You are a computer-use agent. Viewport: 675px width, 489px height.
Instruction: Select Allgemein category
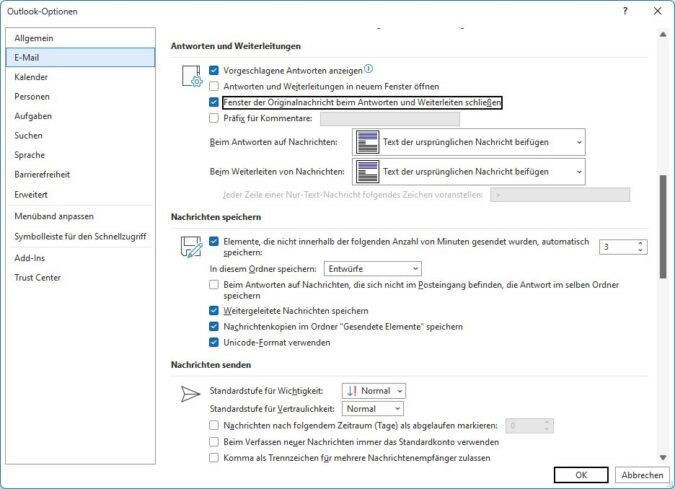pos(81,38)
